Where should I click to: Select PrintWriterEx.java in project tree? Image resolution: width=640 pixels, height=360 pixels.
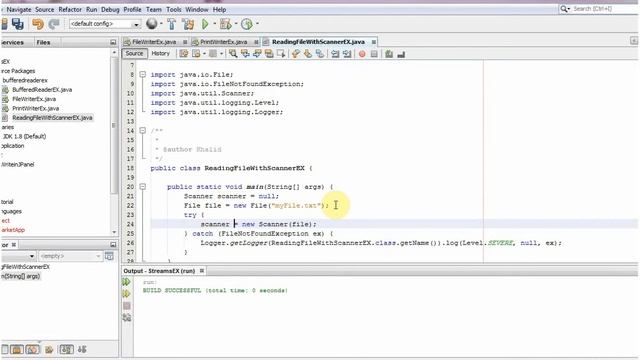click(x=36, y=108)
